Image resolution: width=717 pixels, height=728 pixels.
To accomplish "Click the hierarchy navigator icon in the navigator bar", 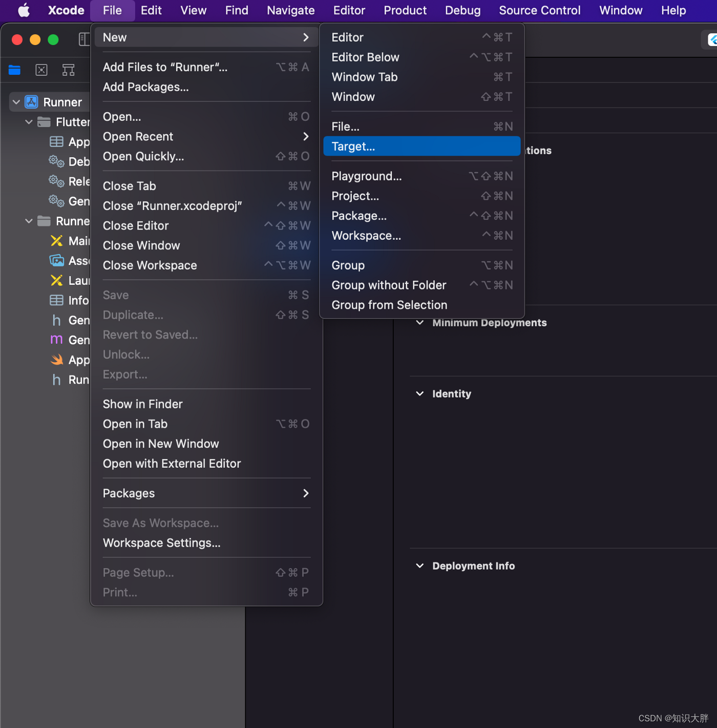I will 68,70.
